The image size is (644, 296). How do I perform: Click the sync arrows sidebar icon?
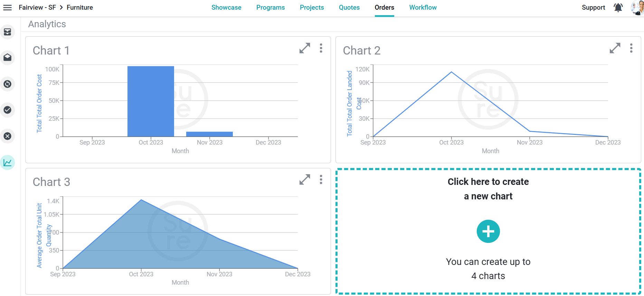pos(8,84)
